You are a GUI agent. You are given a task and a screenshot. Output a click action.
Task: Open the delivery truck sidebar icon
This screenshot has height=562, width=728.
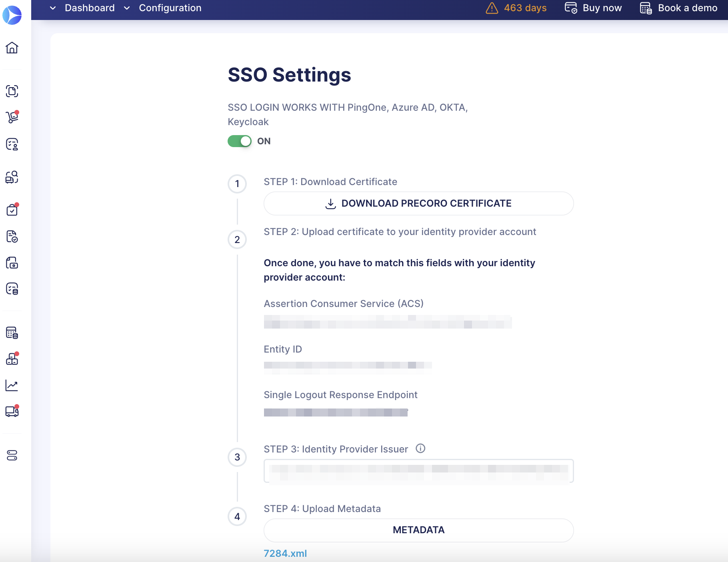tap(12, 411)
